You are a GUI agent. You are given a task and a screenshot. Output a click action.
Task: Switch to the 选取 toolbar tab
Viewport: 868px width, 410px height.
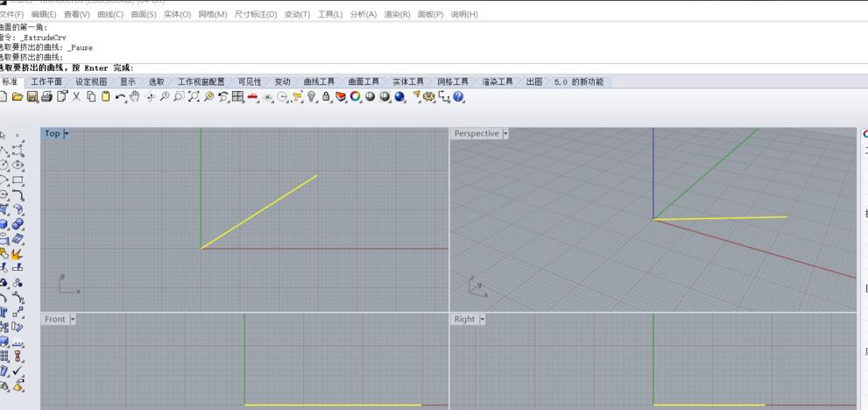point(157,82)
